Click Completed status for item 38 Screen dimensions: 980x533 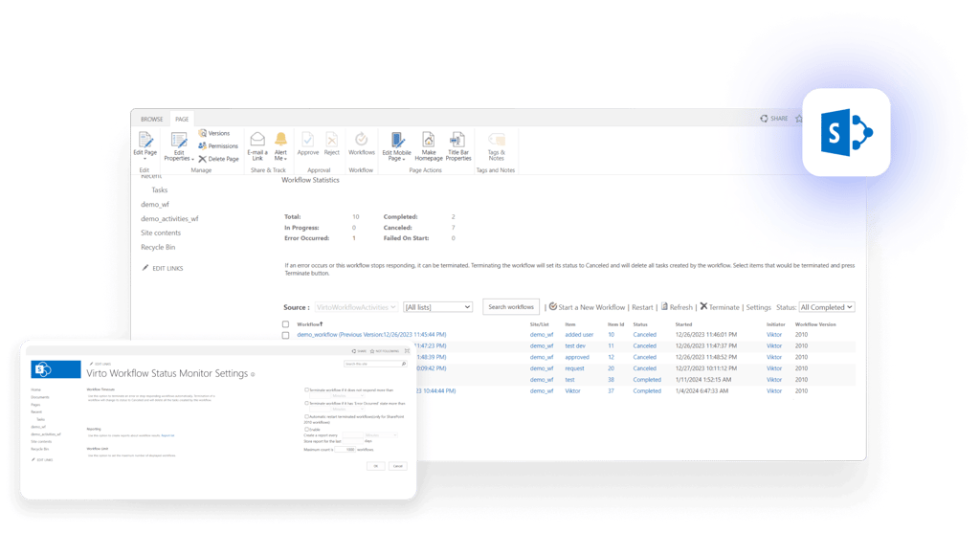(647, 379)
